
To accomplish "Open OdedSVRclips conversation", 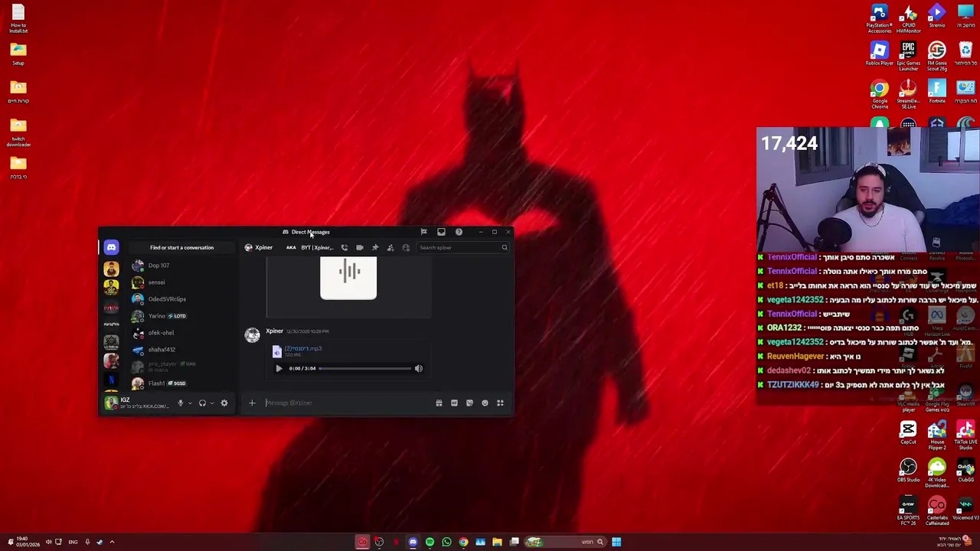I will pos(181,299).
